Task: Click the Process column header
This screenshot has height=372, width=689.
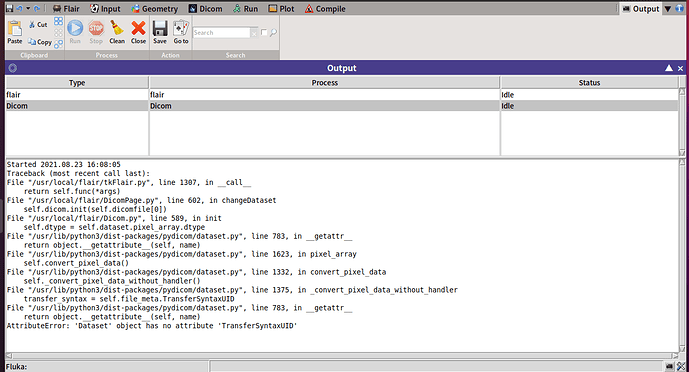Action: (325, 83)
